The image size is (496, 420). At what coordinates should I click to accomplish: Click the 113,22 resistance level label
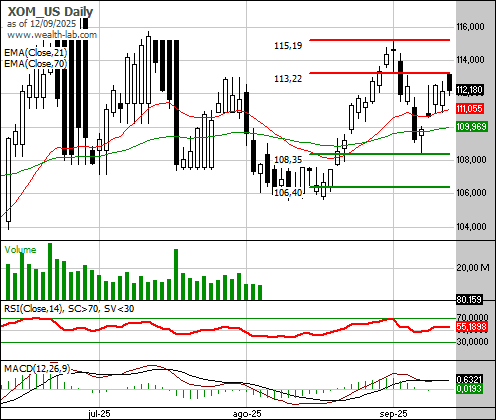point(288,79)
